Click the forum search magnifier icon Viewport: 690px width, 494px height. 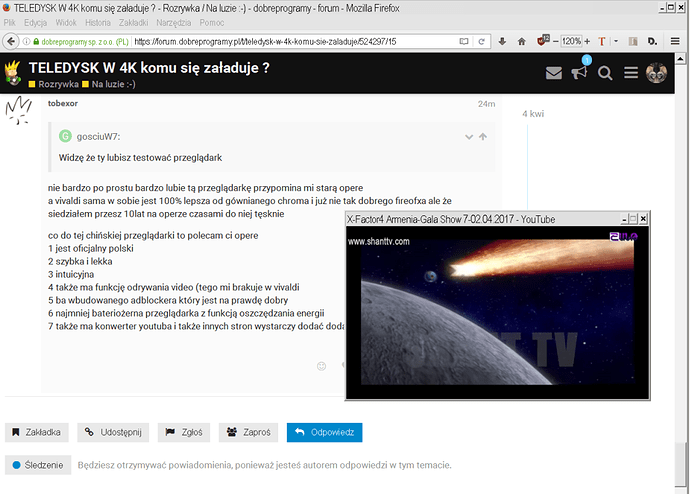605,73
